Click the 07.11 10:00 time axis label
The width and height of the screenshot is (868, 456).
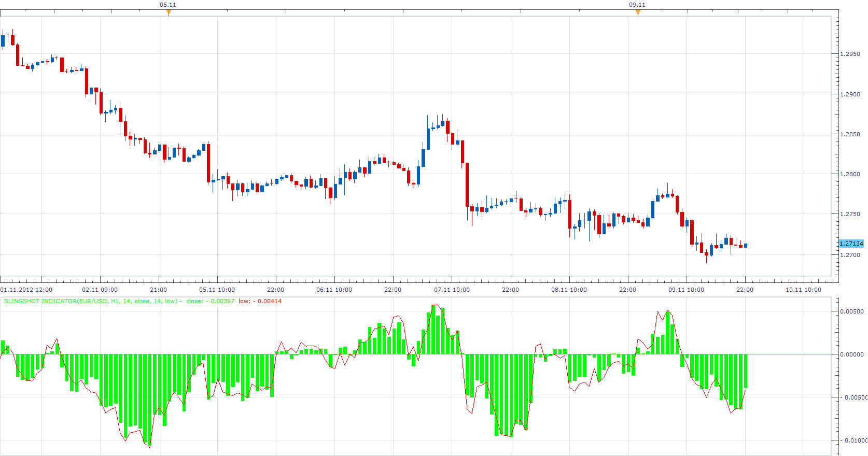452,290
